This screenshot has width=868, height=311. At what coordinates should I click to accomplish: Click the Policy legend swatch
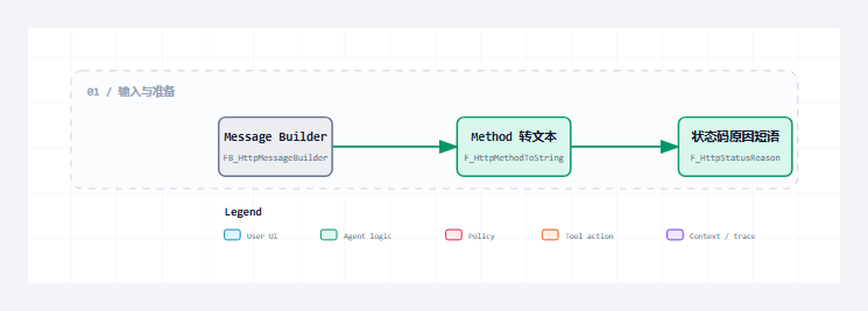point(454,235)
